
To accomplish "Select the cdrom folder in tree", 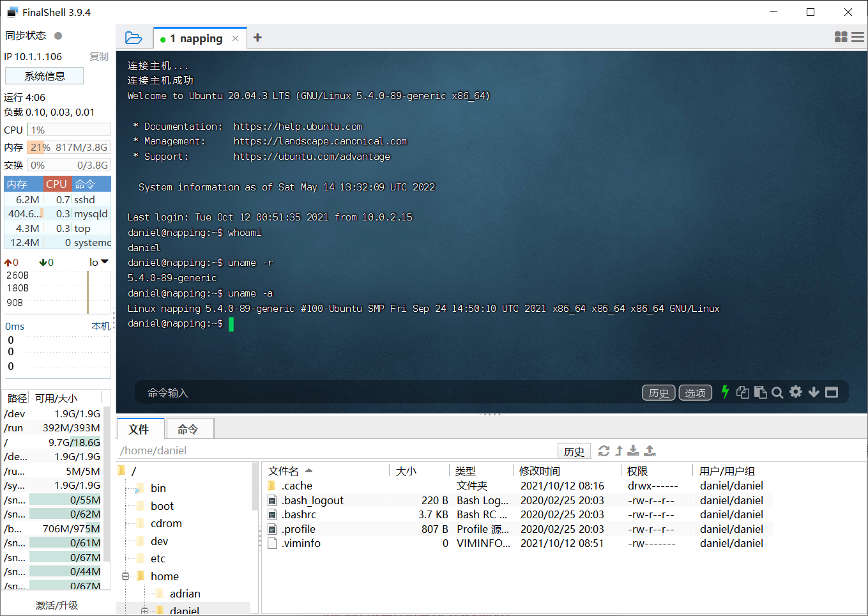I will (166, 523).
